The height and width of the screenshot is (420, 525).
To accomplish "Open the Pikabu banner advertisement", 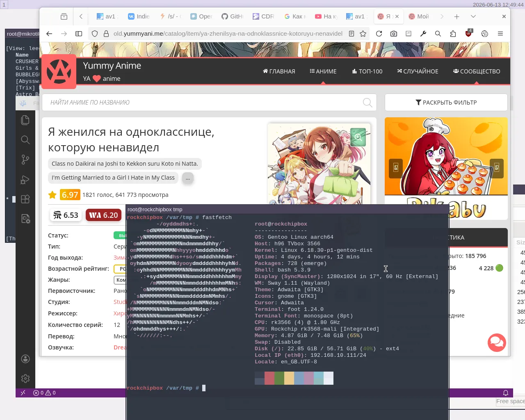I will coord(446,168).
